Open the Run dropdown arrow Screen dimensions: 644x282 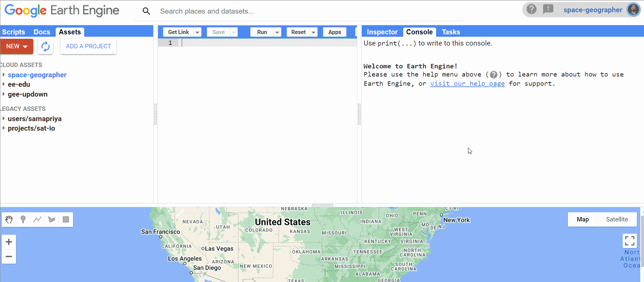(277, 32)
